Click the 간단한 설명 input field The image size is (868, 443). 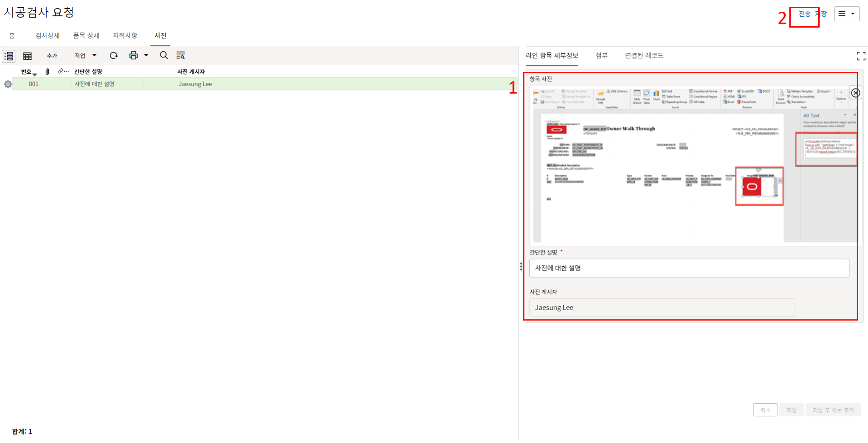[x=689, y=268]
